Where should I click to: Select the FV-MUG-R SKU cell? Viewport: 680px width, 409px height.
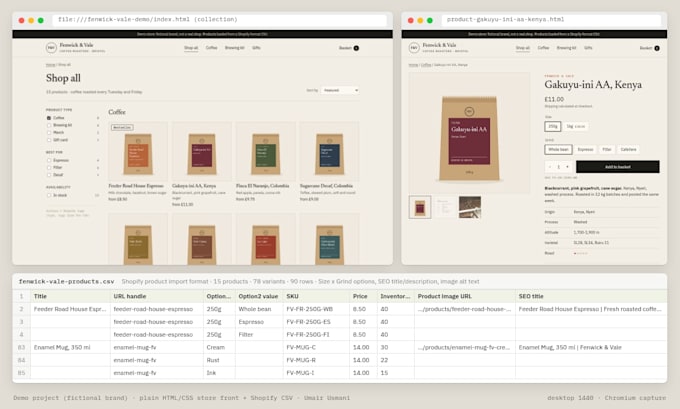(316, 360)
